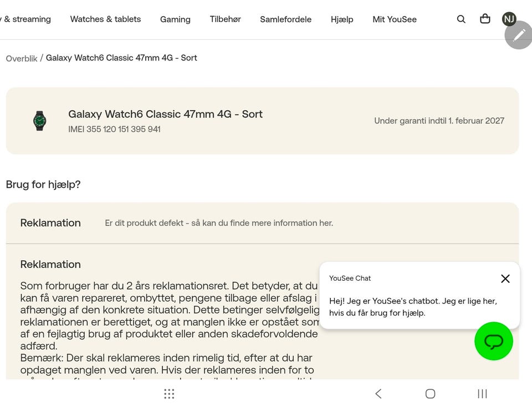This screenshot has width=532, height=408.
Task: Open the shopping basket icon
Action: (x=485, y=19)
